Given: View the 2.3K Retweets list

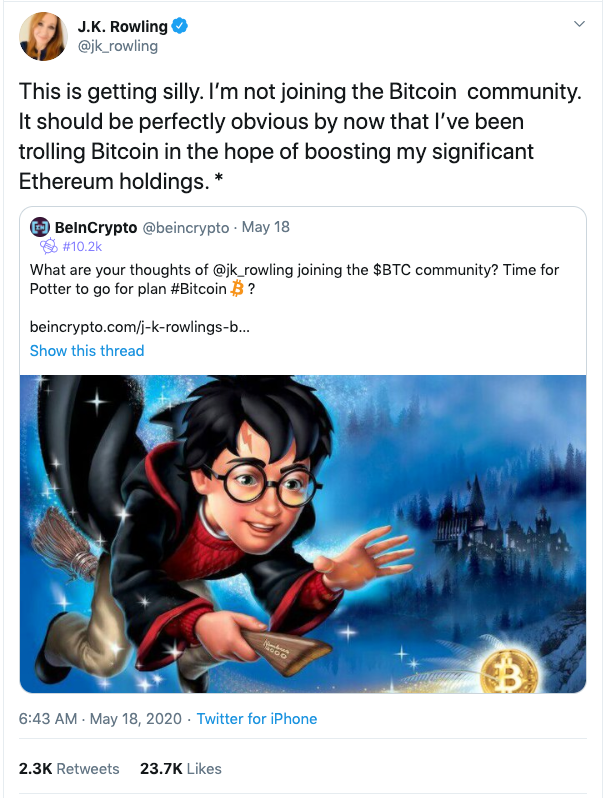Looking at the screenshot, I should click(69, 768).
